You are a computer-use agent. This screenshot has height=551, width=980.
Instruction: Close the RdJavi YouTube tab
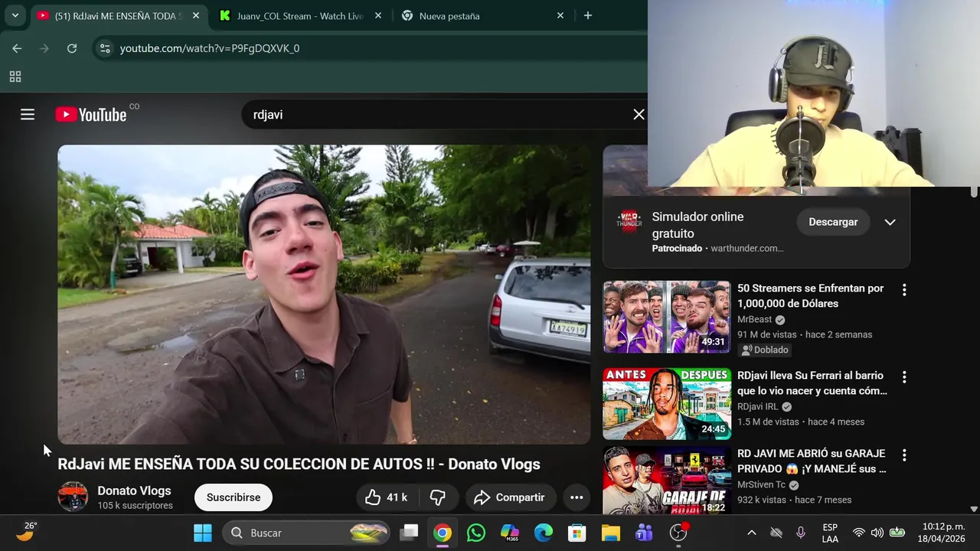(x=196, y=15)
